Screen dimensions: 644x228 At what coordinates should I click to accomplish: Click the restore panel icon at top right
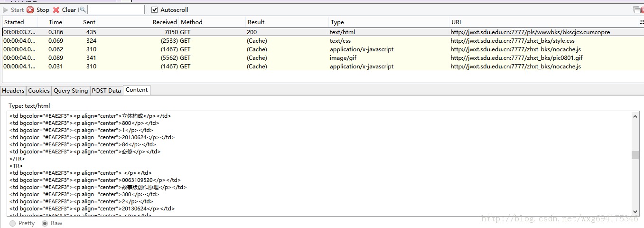pos(636,9)
